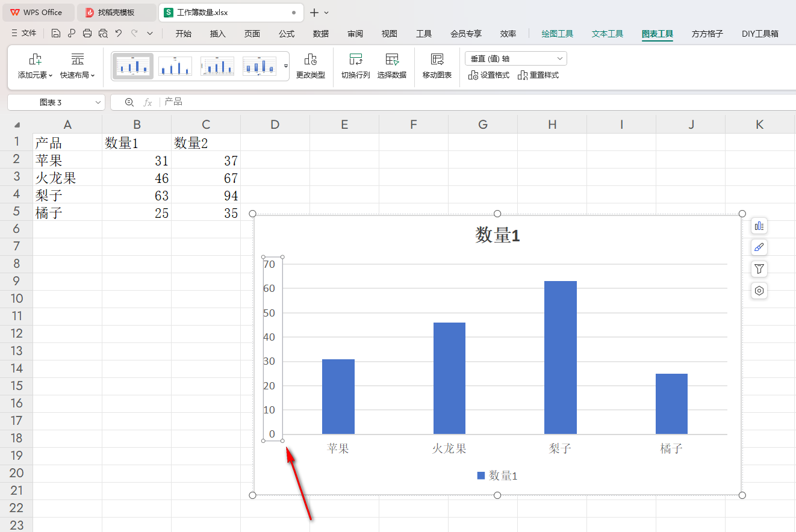Image resolution: width=796 pixels, height=532 pixels.
Task: Click the chart filter funnel side button
Action: [759, 269]
